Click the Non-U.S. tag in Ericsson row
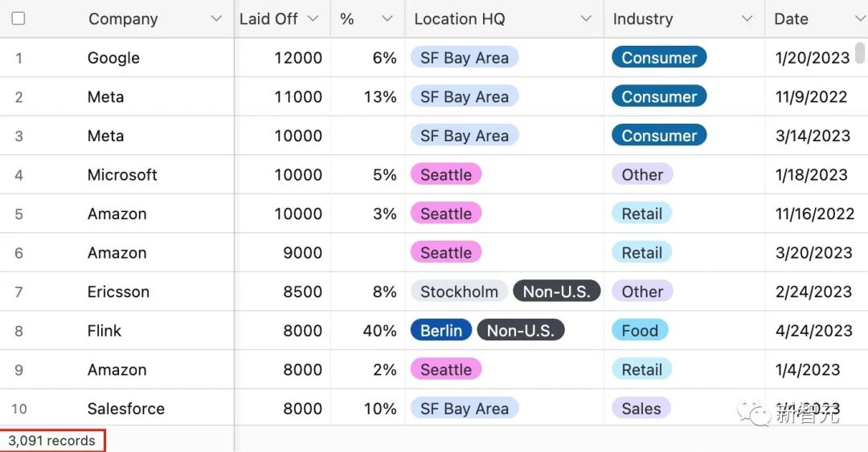This screenshot has width=868, height=452. click(x=556, y=291)
